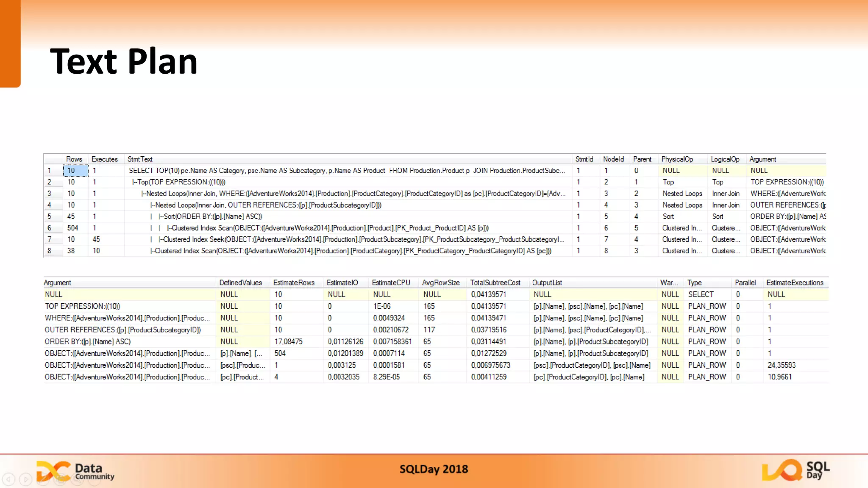Click the Clustered Index Seek StmtText cell

348,239
